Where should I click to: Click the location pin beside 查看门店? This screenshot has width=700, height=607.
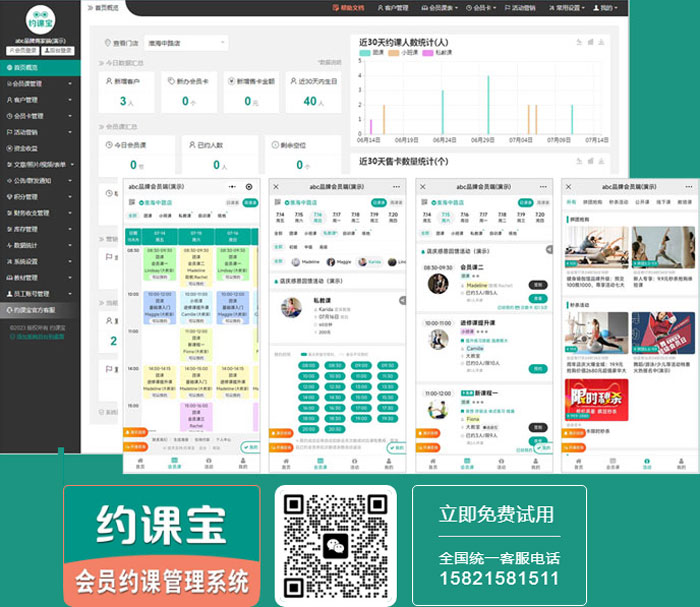point(106,44)
